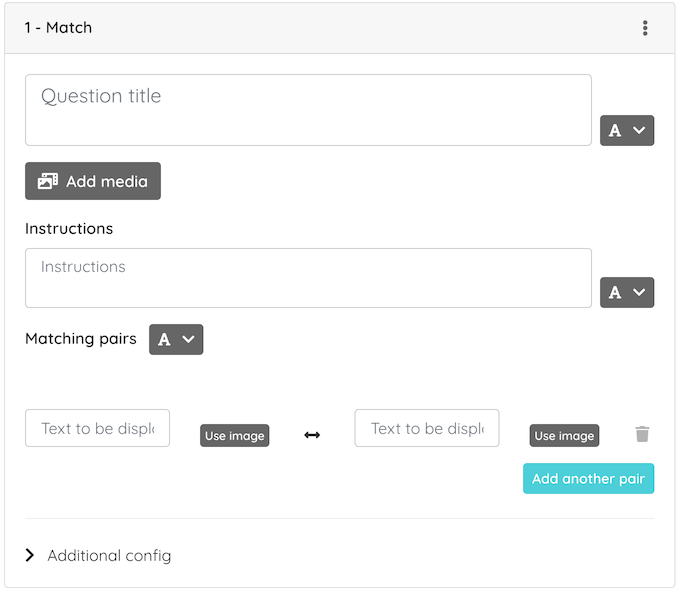Screen dimensions: 680x592
Task: Click the chevron next to Additional config
Action: 29,555
